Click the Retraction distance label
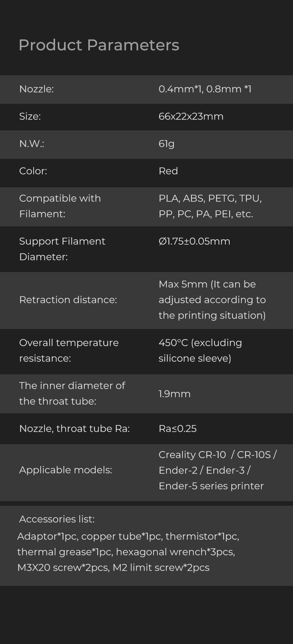Viewport: 293px width, 644px height. (x=68, y=300)
